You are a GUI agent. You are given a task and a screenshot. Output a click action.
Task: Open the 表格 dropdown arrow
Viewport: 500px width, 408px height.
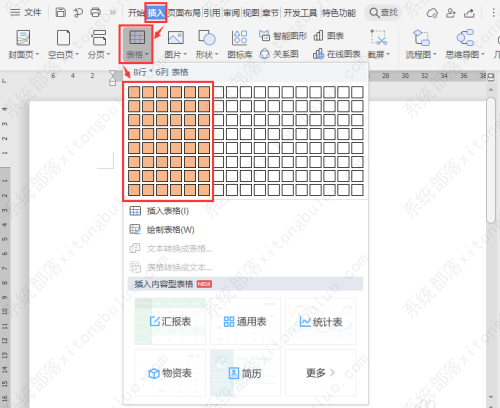point(147,54)
